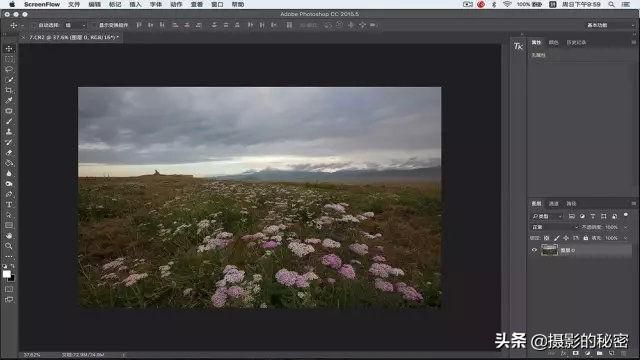Open the layer blend mode dropdown

pyautogui.click(x=555, y=227)
